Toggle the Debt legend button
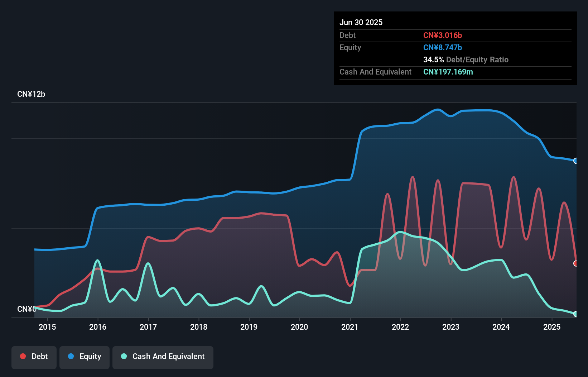This screenshot has width=588, height=377. click(34, 357)
